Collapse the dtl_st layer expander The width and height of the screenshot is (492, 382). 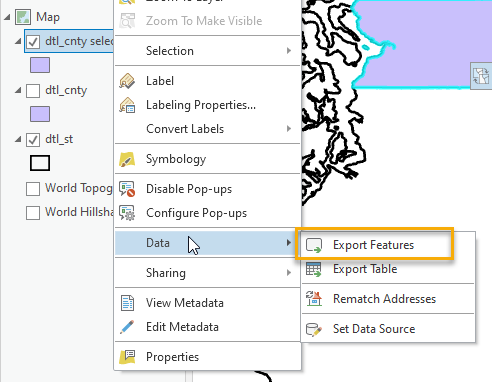(x=18, y=139)
